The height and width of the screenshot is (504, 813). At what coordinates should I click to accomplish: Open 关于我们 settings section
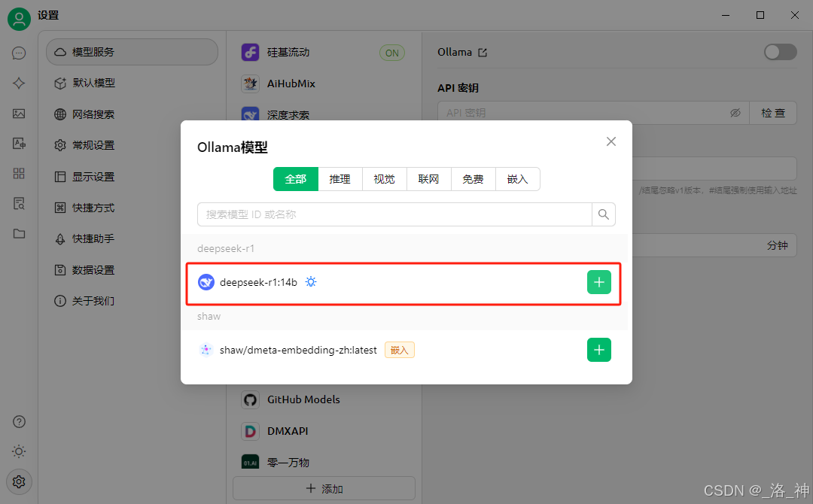tap(132, 301)
